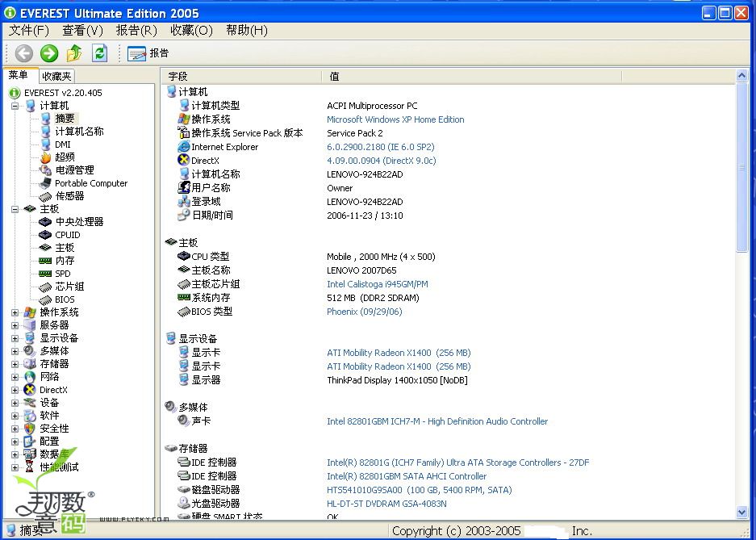Open the 文件(F) menu
Image resolution: width=756 pixels, height=540 pixels.
click(29, 31)
